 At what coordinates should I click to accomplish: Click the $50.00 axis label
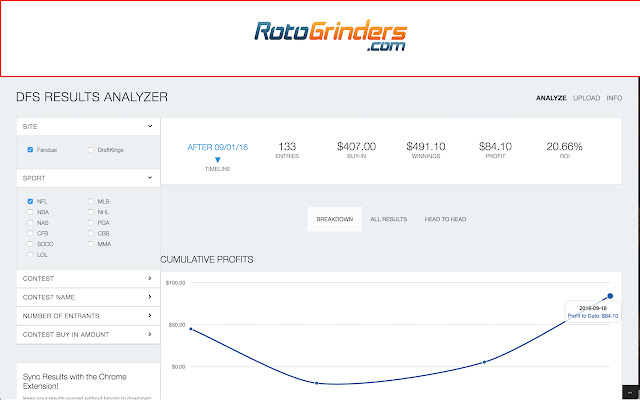coord(177,325)
